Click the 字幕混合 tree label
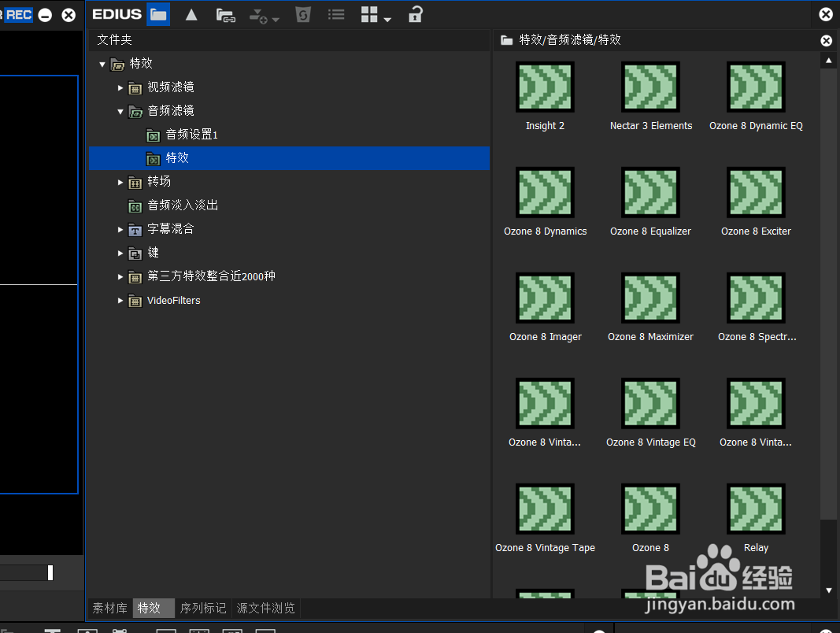Screen dimensions: 840x633 pos(171,228)
